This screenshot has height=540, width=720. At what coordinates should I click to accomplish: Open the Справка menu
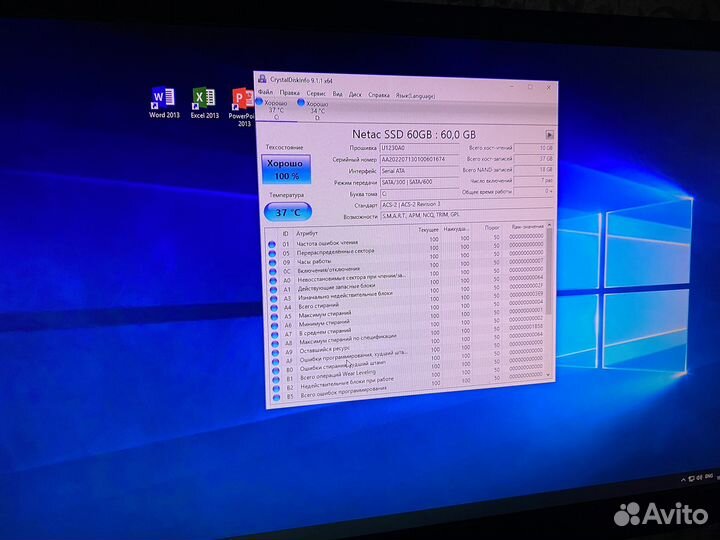click(x=379, y=95)
